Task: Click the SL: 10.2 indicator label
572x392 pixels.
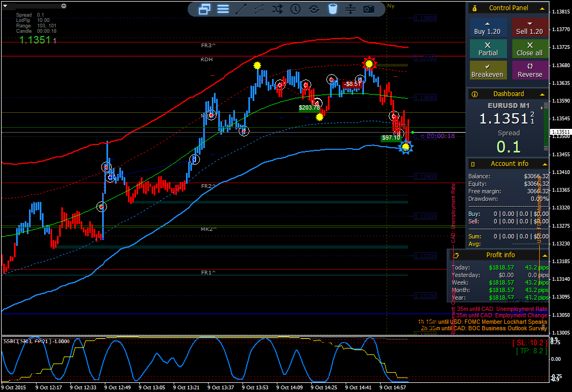Action: 530,343
